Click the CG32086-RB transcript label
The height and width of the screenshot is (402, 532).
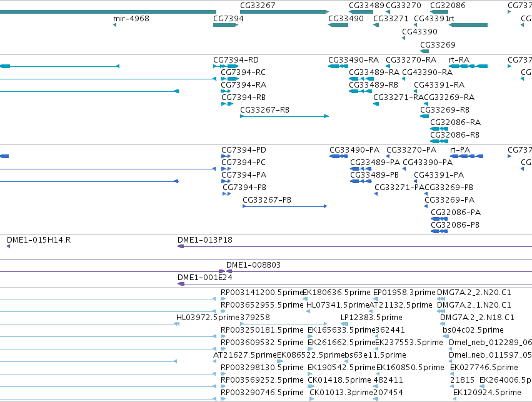455,136
